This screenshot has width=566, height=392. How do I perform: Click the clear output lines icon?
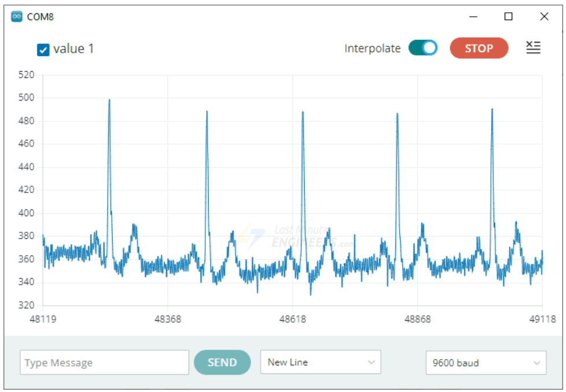[533, 47]
